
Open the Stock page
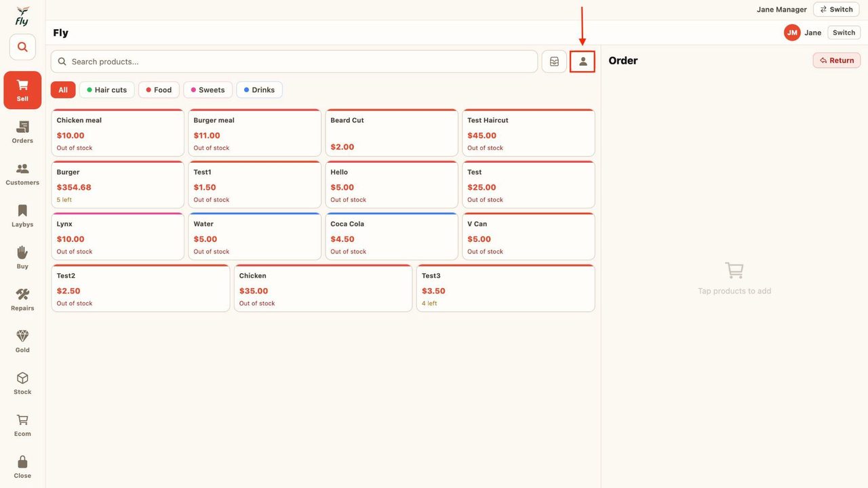[x=22, y=384]
